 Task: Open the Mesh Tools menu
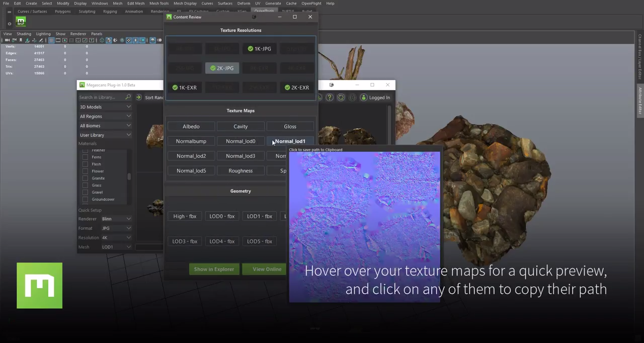[x=158, y=4]
